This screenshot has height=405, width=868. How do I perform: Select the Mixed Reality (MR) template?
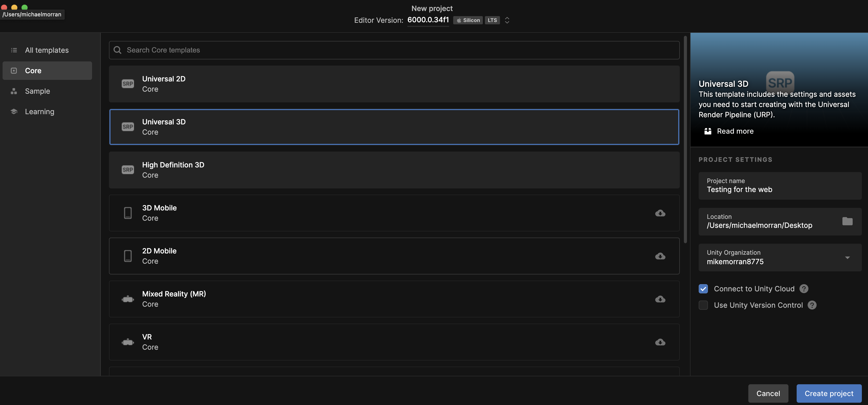(x=394, y=299)
